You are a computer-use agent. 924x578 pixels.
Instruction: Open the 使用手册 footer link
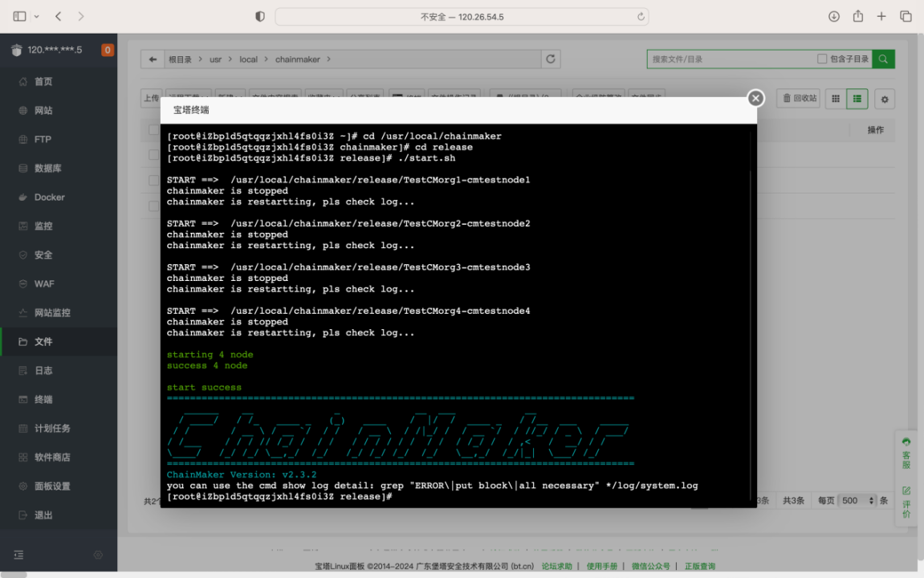coord(601,566)
